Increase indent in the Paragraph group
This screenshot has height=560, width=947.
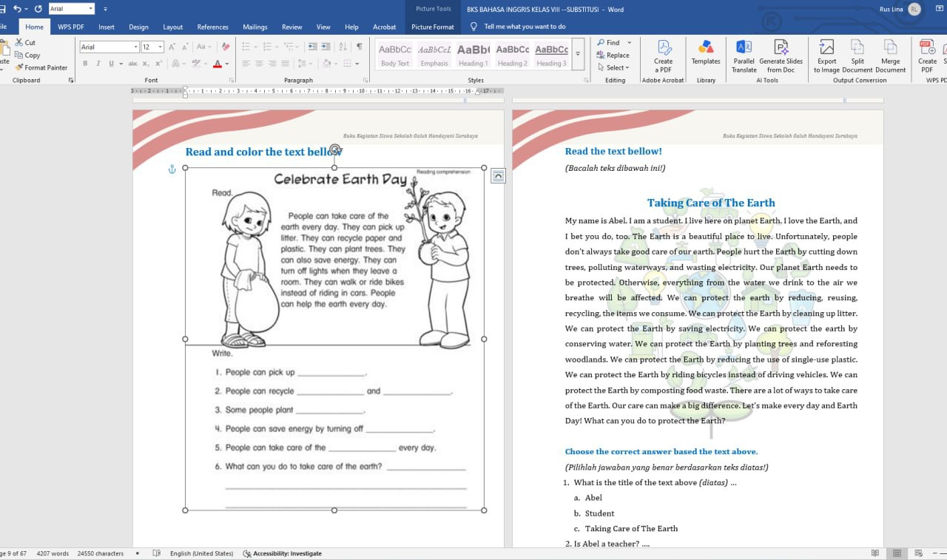tap(326, 47)
